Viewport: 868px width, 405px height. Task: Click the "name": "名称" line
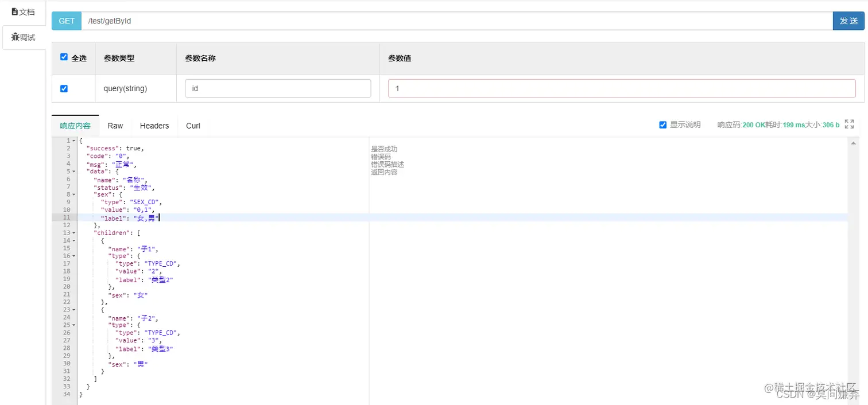121,180
